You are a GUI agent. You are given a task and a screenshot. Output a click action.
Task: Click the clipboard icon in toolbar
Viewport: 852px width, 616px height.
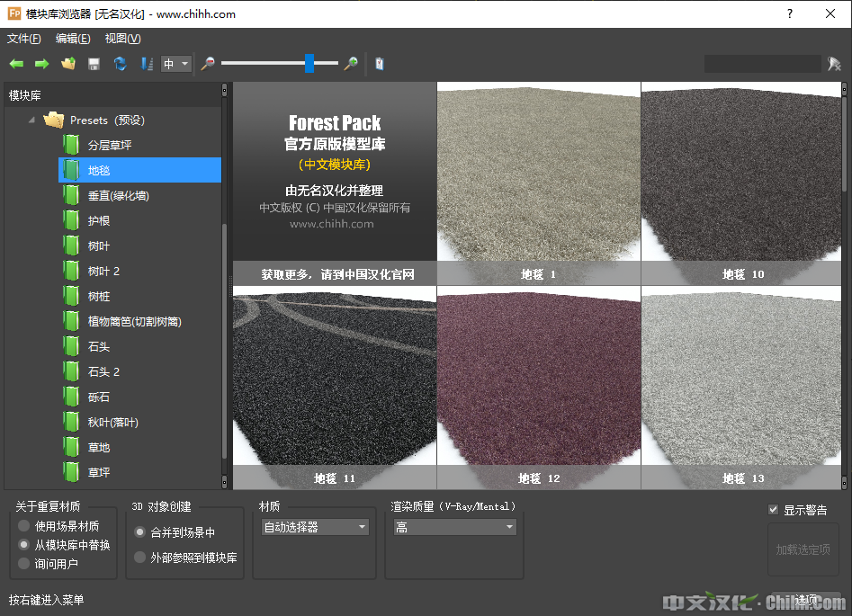[380, 64]
